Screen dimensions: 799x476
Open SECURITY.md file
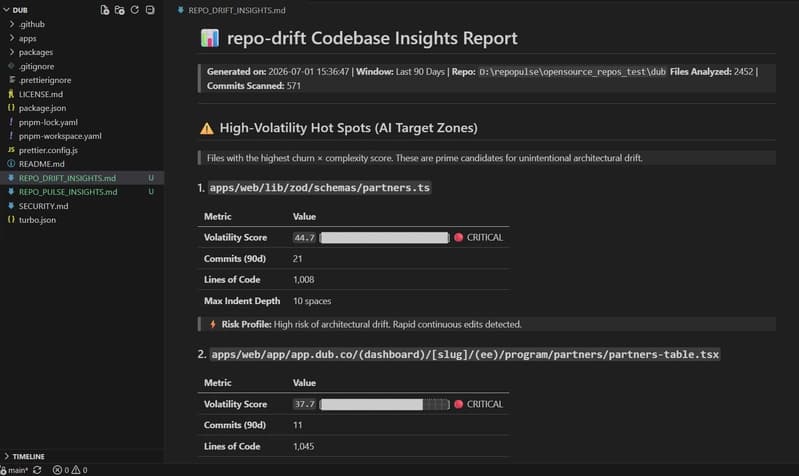(x=43, y=206)
